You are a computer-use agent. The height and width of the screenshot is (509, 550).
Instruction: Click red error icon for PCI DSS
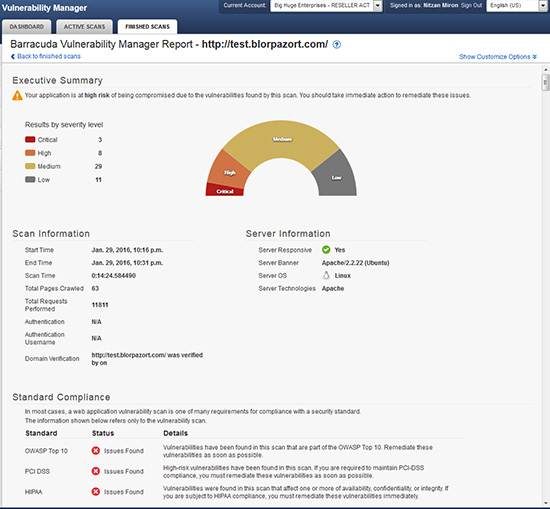coord(95,471)
